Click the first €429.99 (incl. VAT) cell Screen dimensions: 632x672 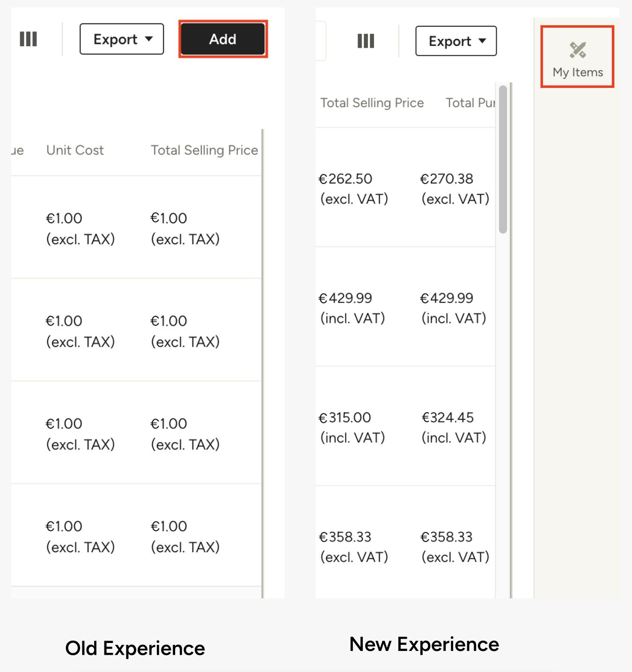pyautogui.click(x=352, y=308)
